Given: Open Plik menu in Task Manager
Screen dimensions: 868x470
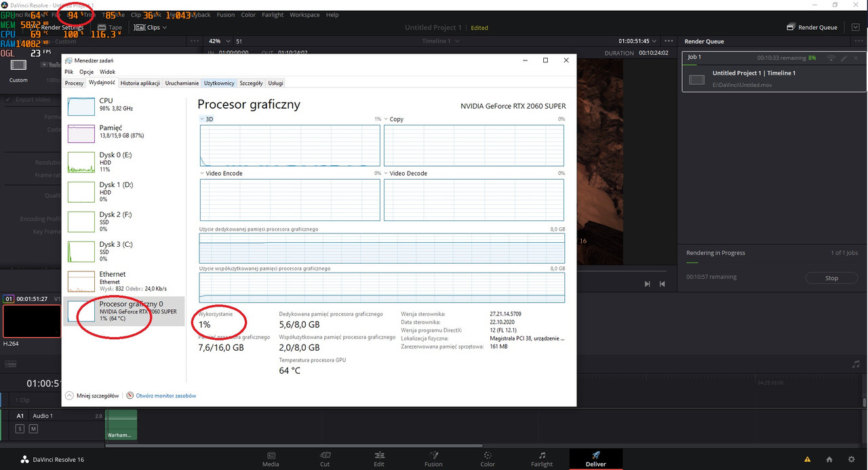Looking at the screenshot, I should [69, 71].
